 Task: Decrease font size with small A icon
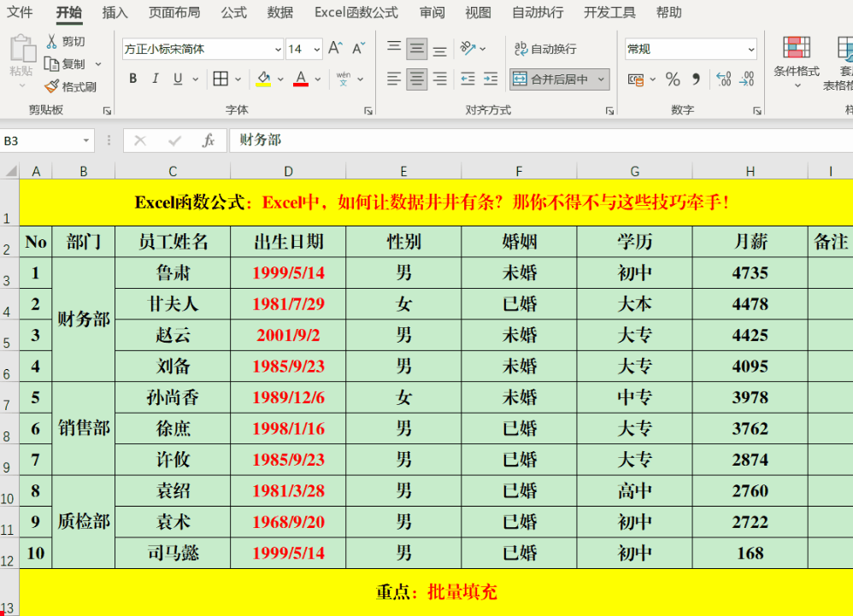point(358,49)
